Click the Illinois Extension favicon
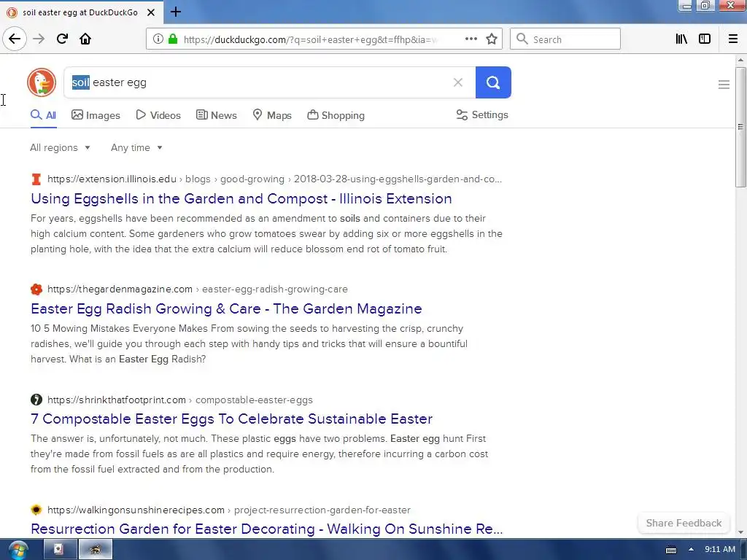The width and height of the screenshot is (747, 560). coord(36,179)
